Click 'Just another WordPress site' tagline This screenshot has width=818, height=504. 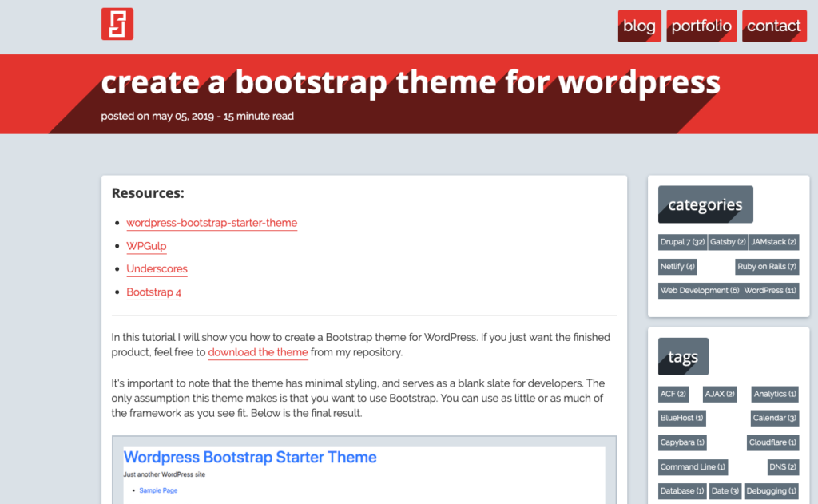click(x=165, y=474)
